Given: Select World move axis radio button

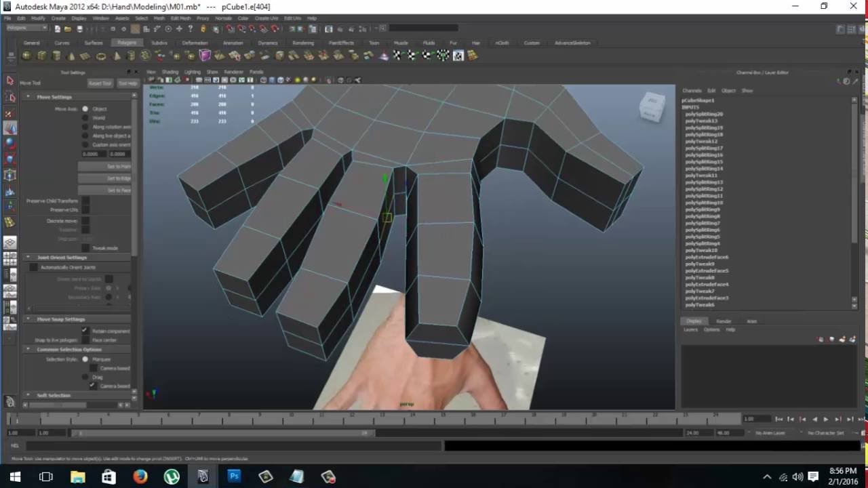Looking at the screenshot, I should 85,117.
